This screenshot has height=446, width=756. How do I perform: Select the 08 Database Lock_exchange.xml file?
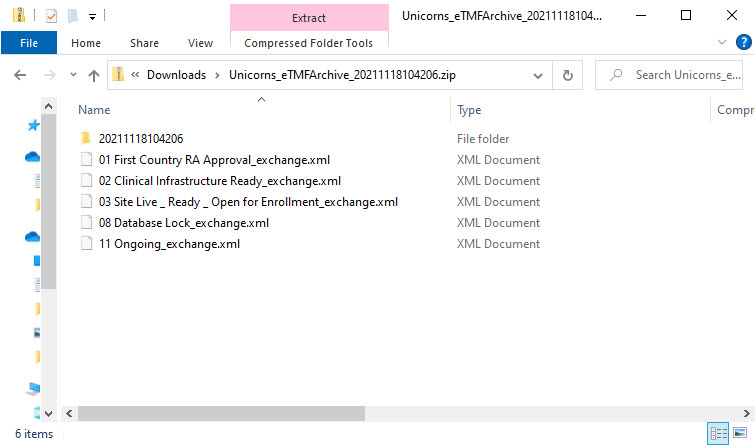tap(184, 223)
